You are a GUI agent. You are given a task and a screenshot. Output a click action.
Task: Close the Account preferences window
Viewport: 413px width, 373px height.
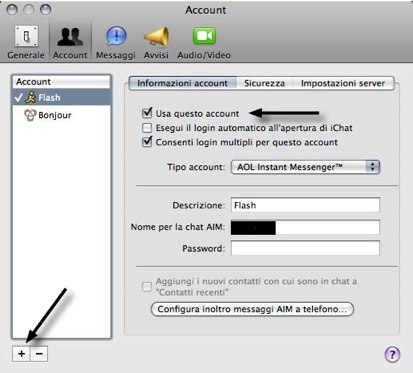pyautogui.click(x=12, y=10)
